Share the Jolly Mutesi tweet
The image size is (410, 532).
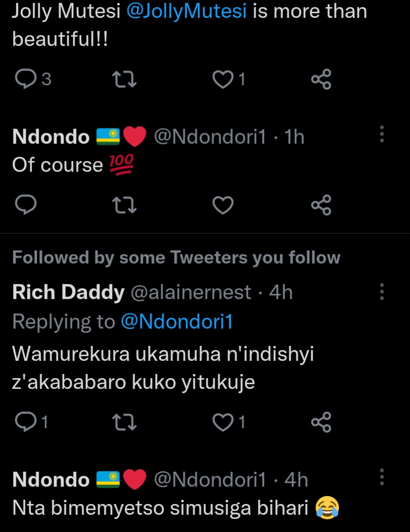click(321, 79)
